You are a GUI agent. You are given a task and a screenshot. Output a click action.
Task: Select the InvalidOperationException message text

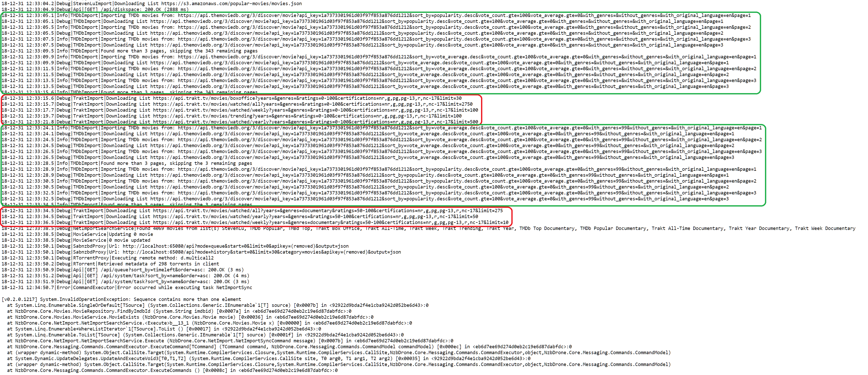(x=121, y=299)
